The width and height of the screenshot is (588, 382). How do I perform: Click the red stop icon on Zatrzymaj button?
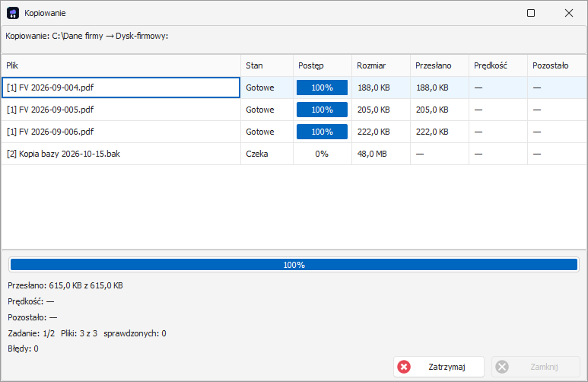point(404,367)
